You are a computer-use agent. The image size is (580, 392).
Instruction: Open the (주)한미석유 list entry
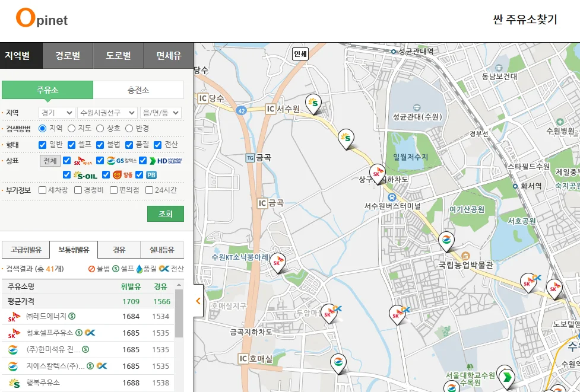pos(88,349)
